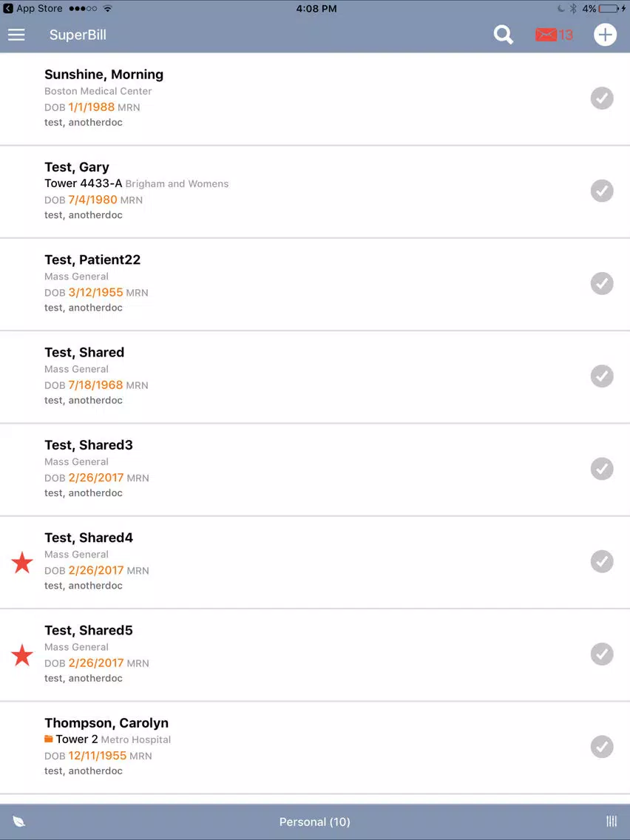Tap the red star beside Test, Shared5

click(x=22, y=655)
